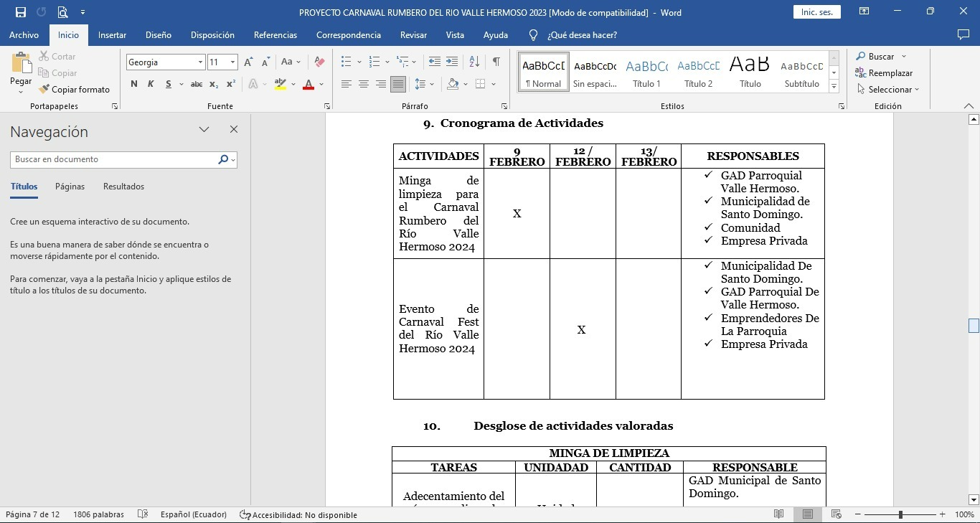980x523 pixels.
Task: Apply center alignment to text
Action: [364, 84]
